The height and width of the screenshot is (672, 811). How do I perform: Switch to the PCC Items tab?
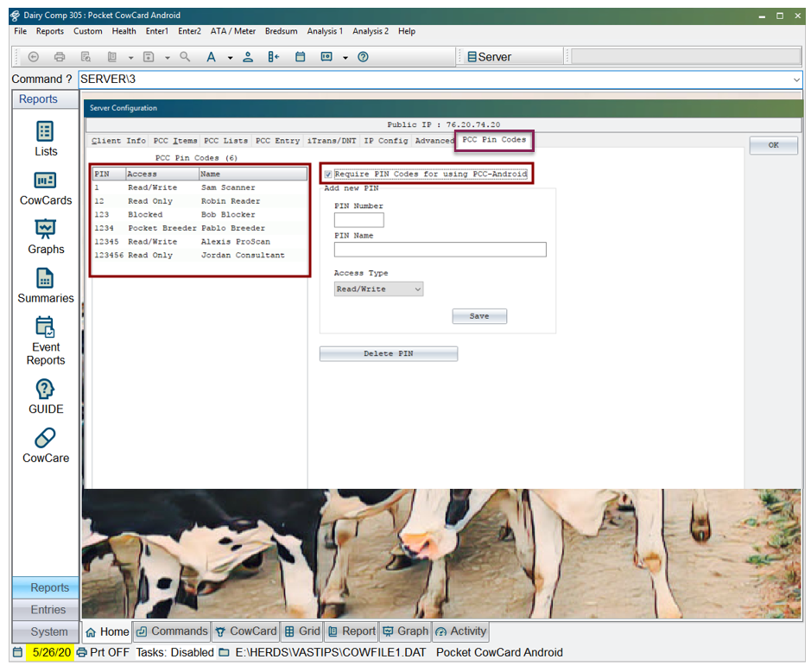pos(175,141)
